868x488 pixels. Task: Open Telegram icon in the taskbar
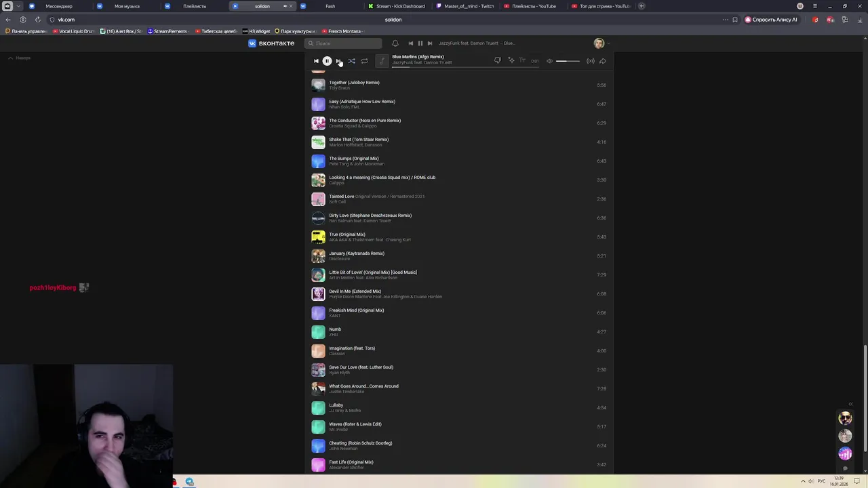[x=189, y=482]
